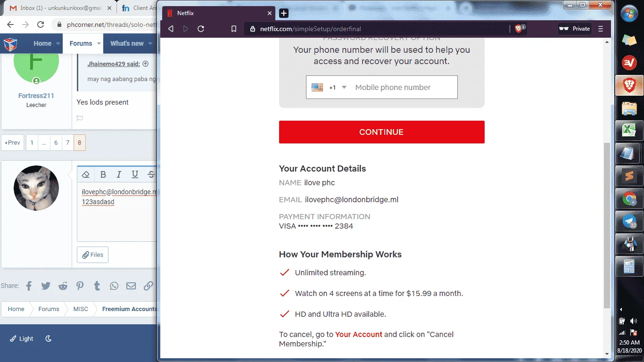Viewport: 644px width, 362px height.
Task: Click the phcorner site logo
Action: (x=11, y=44)
